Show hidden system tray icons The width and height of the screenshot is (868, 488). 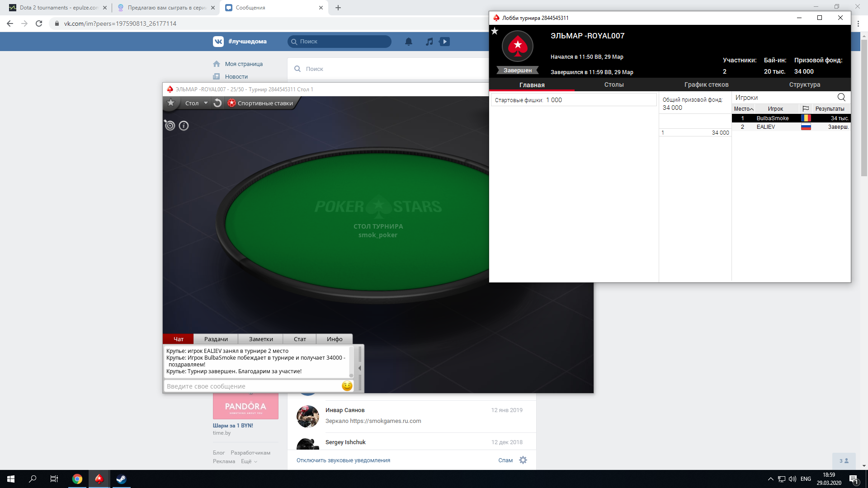point(770,479)
